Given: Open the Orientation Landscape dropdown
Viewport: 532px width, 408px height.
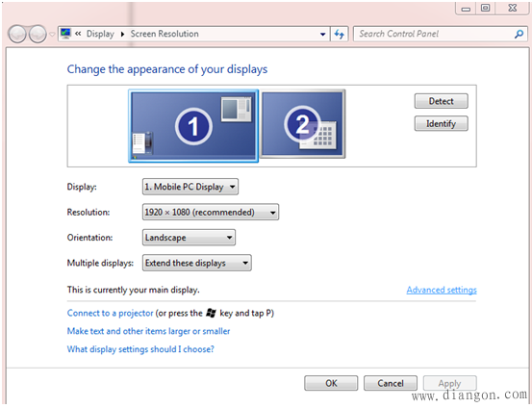Looking at the screenshot, I should 189,238.
